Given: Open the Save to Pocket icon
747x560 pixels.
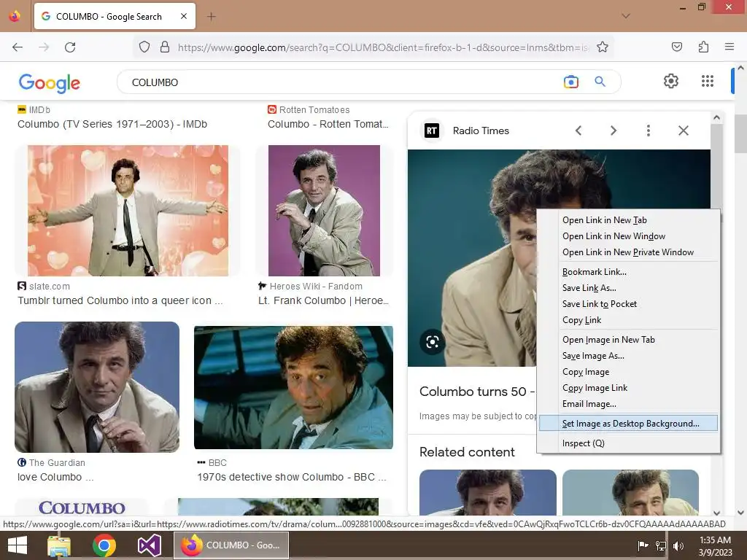Looking at the screenshot, I should click(676, 47).
